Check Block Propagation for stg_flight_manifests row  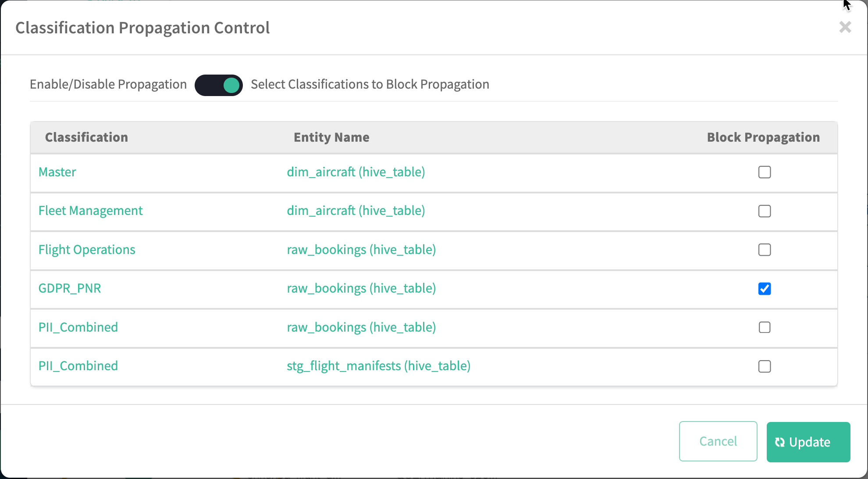click(x=764, y=366)
